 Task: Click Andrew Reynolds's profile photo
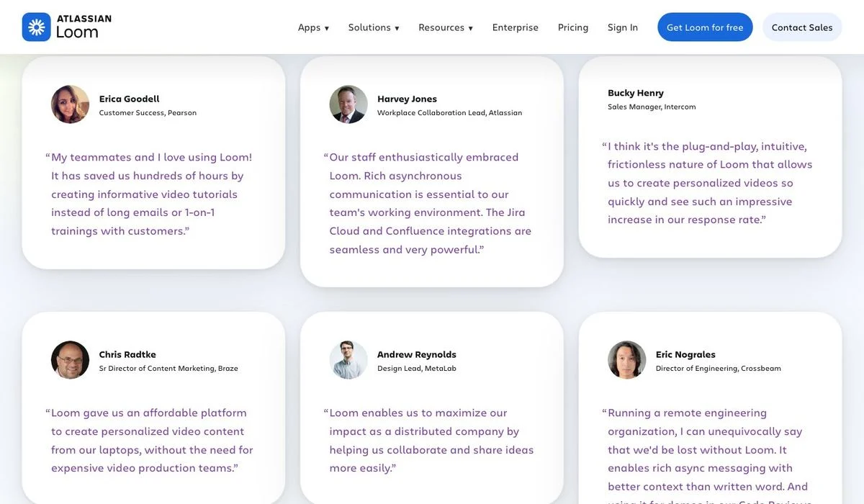[x=348, y=360]
